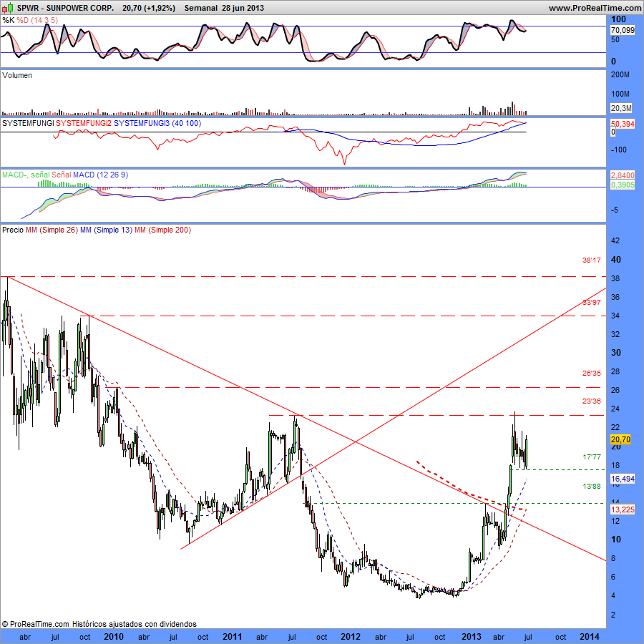Click the SYSTEMFUNGI value 50,394
The height and width of the screenshot is (644, 644).
pos(623,124)
